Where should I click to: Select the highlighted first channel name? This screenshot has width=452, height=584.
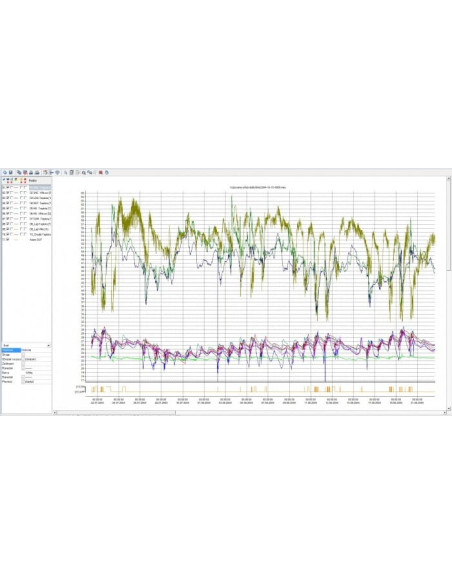pos(40,187)
